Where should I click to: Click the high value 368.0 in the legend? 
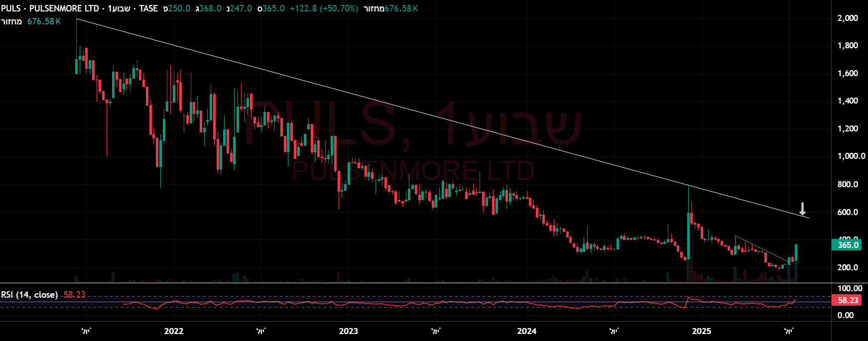pos(210,8)
